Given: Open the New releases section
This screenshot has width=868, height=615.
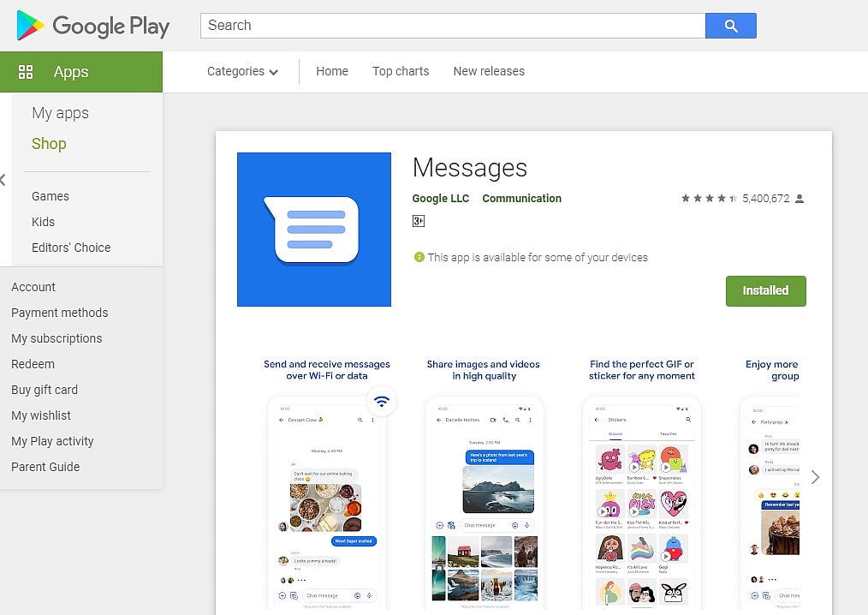Looking at the screenshot, I should (x=489, y=72).
